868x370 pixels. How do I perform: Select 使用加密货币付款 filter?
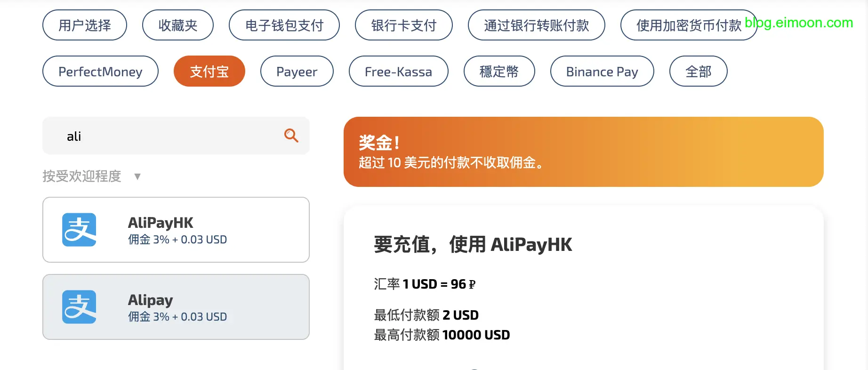click(x=688, y=25)
